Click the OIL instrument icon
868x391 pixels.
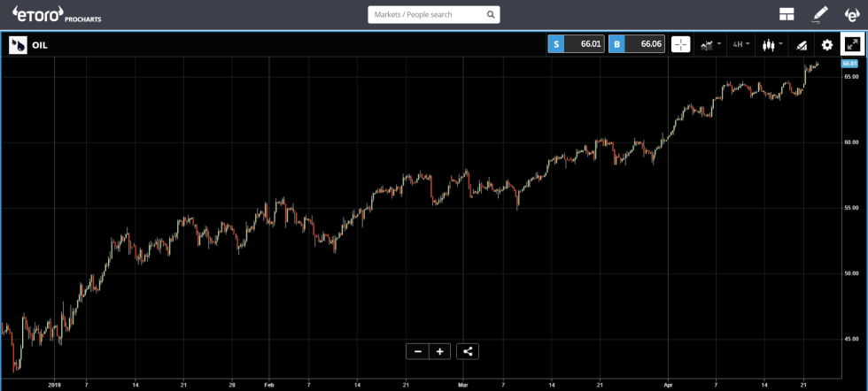coord(18,44)
